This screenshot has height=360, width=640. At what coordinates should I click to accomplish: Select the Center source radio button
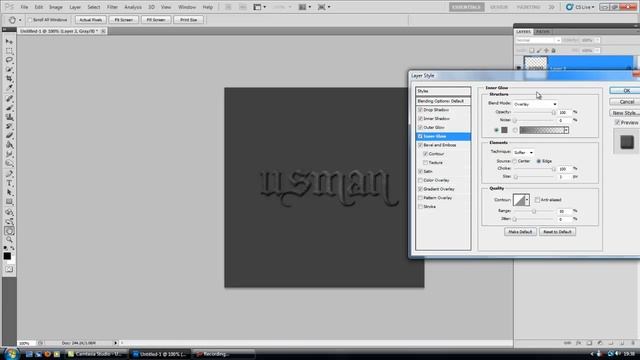515,161
